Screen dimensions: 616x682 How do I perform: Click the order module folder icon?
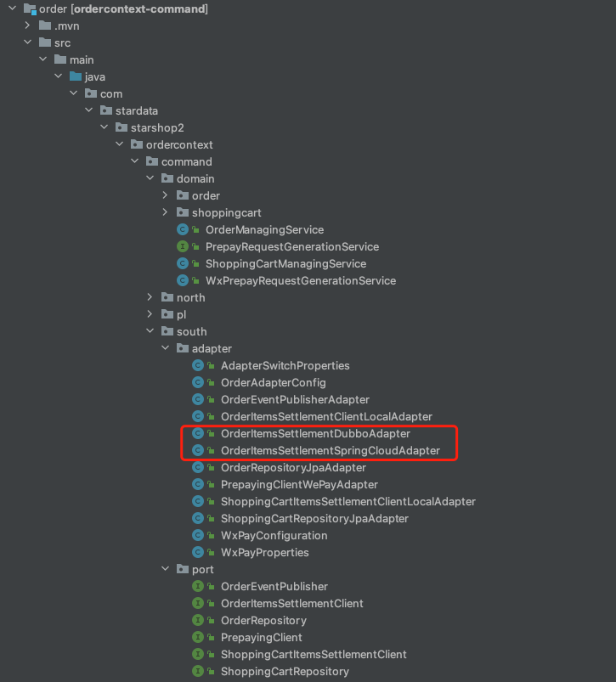[x=30, y=8]
